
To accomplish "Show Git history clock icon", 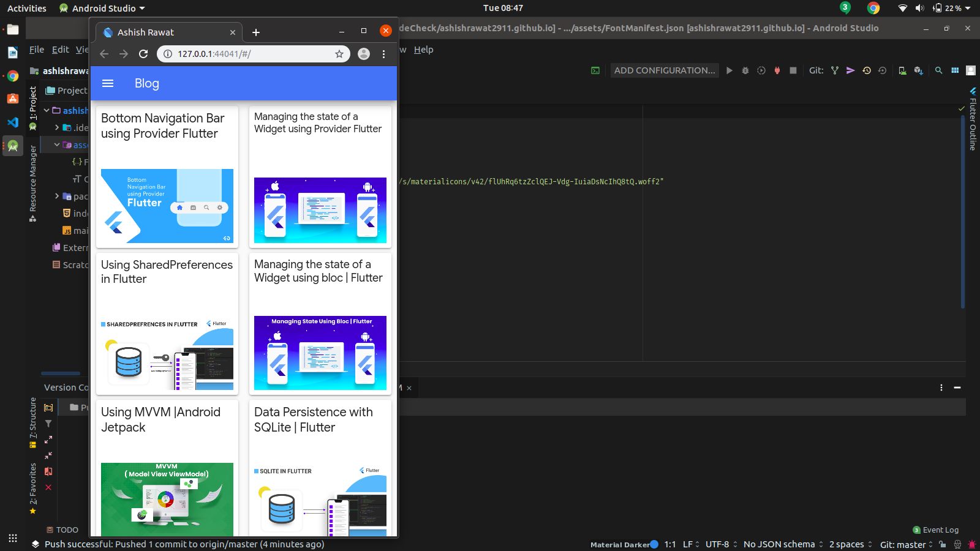I will 867,70.
